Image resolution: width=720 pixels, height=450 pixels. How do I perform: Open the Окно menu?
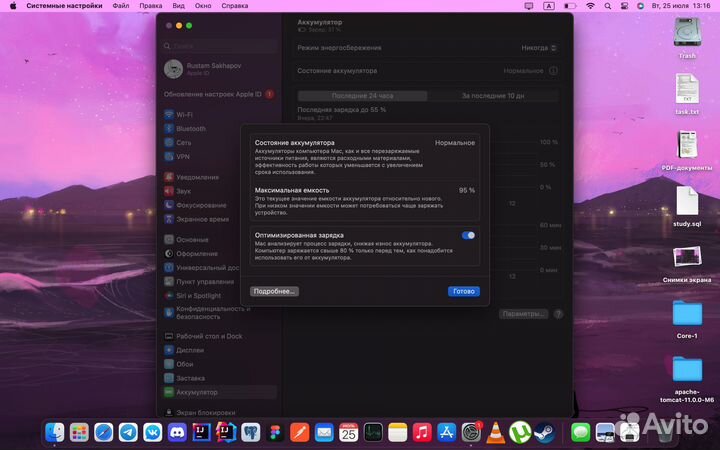[x=203, y=6]
